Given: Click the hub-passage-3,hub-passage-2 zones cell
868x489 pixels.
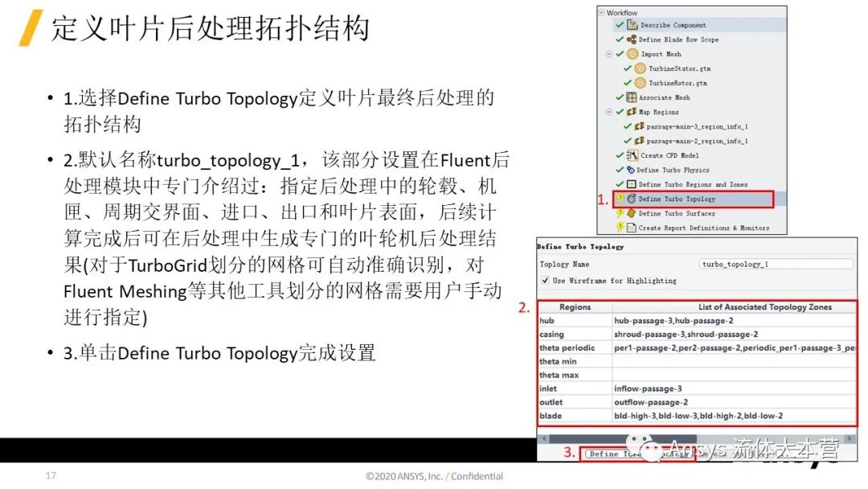Looking at the screenshot, I should (x=734, y=321).
